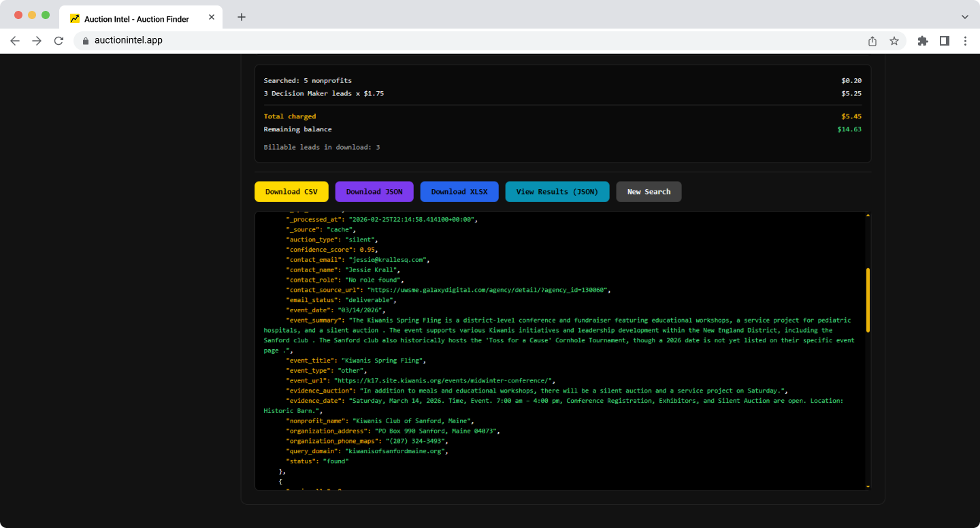Toggle the browser side panel
This screenshot has height=528, width=980.
click(945, 41)
